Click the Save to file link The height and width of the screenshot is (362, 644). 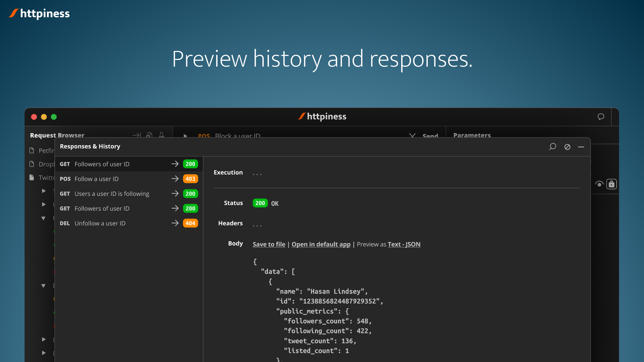(269, 244)
